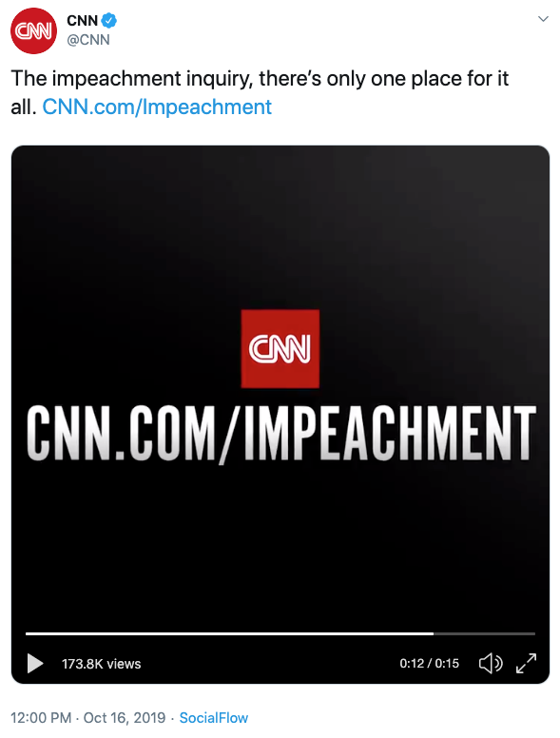Click the SocialFlow source link
The image size is (560, 738).
214,718
